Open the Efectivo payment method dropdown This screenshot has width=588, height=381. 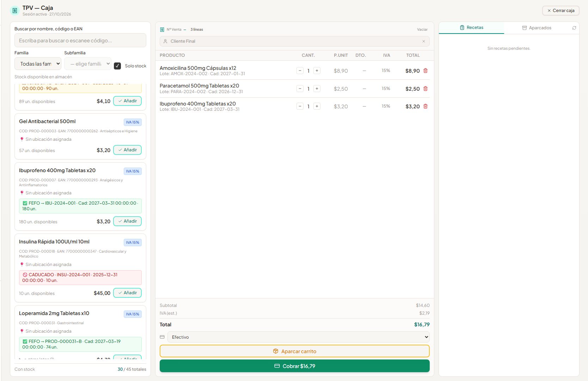299,337
